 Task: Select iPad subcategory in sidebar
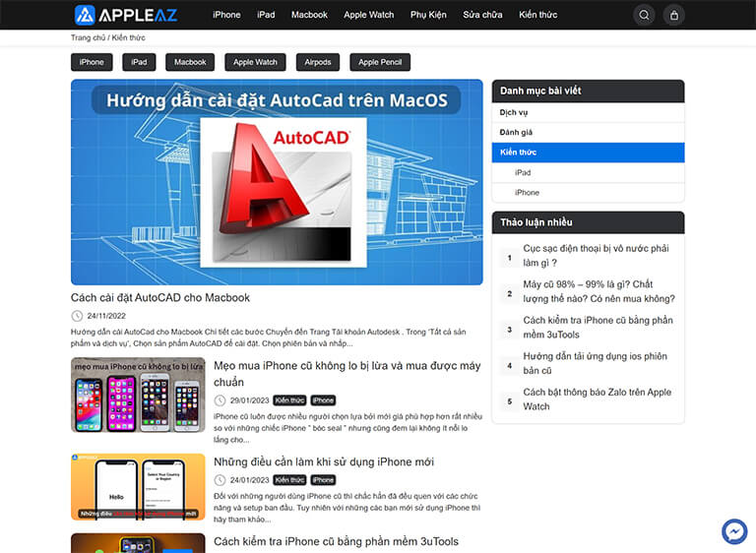(589, 172)
